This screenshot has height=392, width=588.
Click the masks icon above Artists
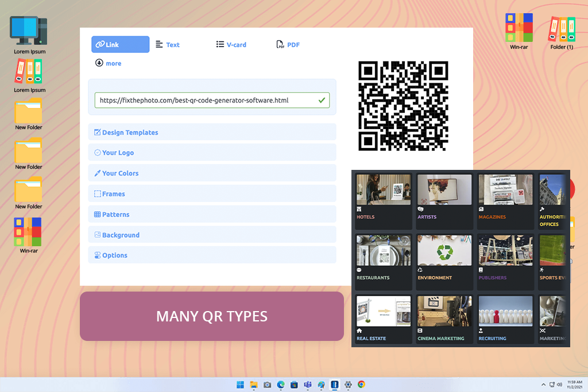pyautogui.click(x=420, y=209)
